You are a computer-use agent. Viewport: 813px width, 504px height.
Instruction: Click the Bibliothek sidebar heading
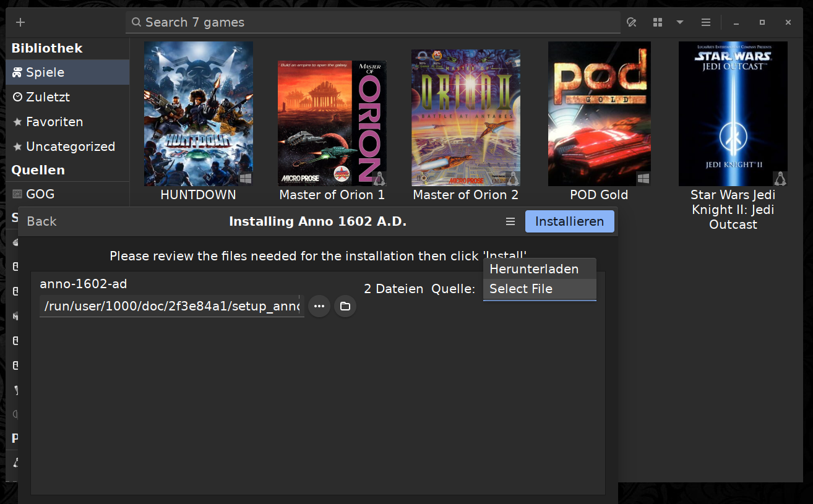47,48
